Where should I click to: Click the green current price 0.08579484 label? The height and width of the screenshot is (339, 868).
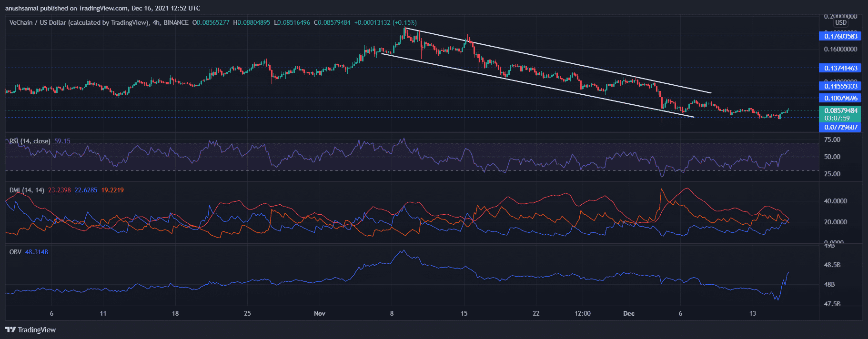pyautogui.click(x=840, y=110)
